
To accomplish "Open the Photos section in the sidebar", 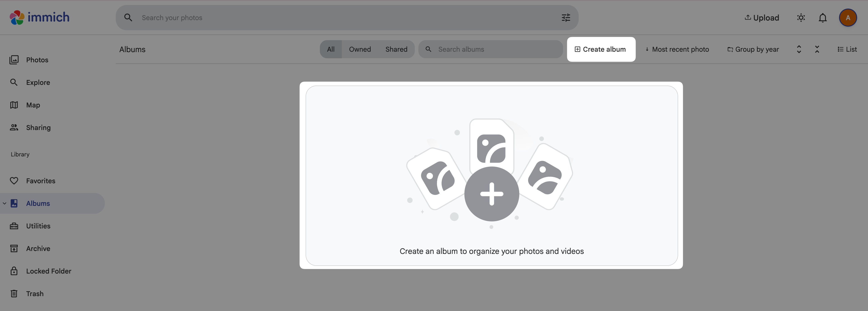I will (x=37, y=60).
